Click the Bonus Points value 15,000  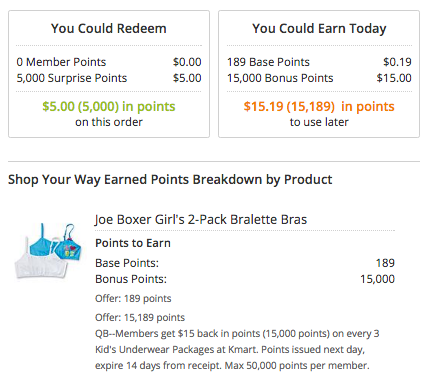[x=377, y=279]
